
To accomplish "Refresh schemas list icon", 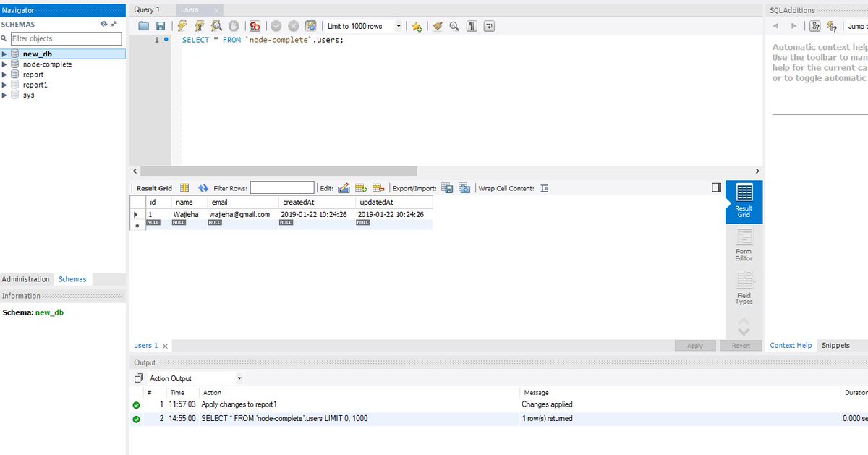I will coord(104,24).
